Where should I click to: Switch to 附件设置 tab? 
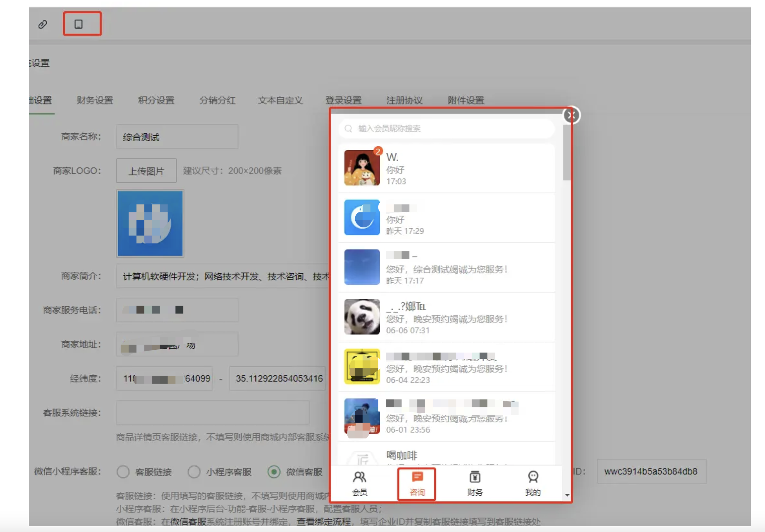pos(466,100)
